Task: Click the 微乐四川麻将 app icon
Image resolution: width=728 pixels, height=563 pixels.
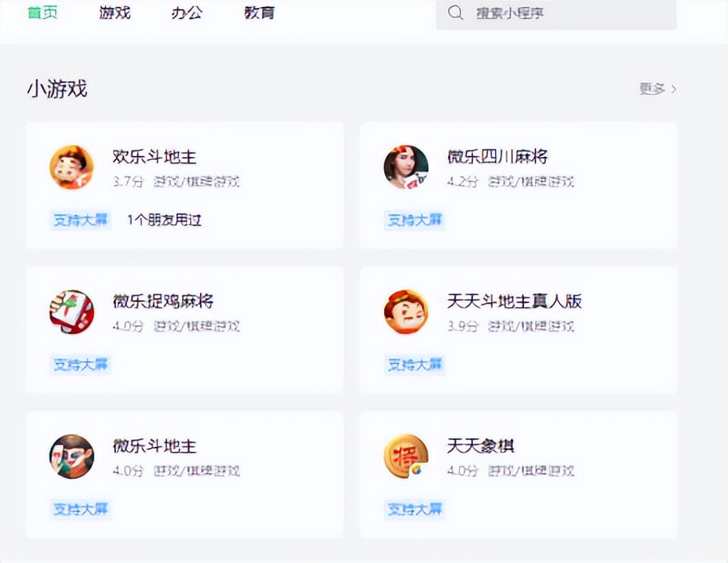Action: tap(406, 167)
